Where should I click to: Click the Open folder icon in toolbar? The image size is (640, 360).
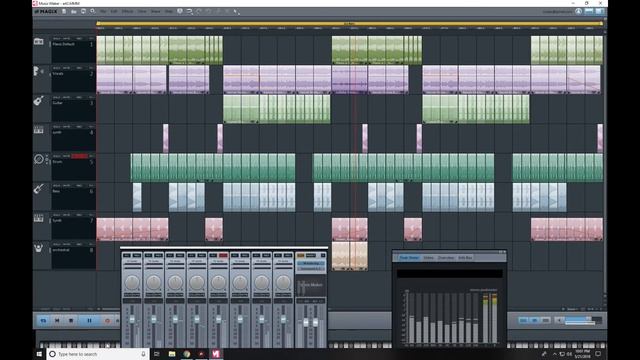(x=74, y=11)
